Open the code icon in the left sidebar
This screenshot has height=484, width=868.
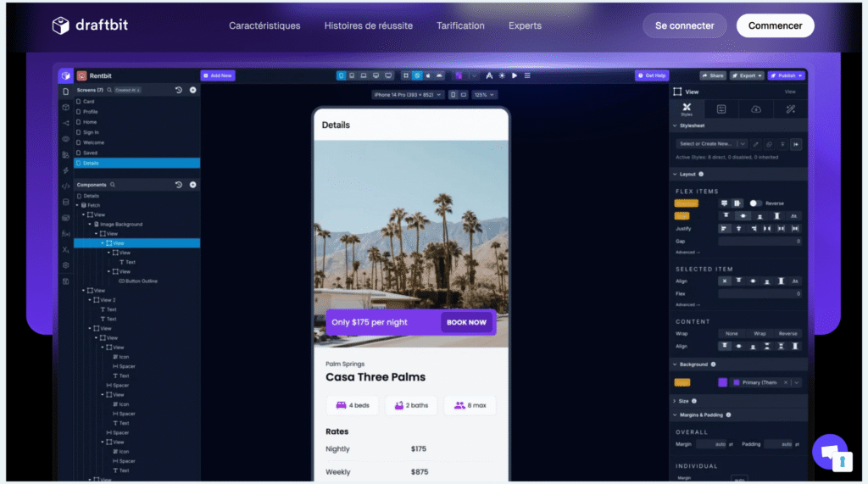(x=66, y=186)
